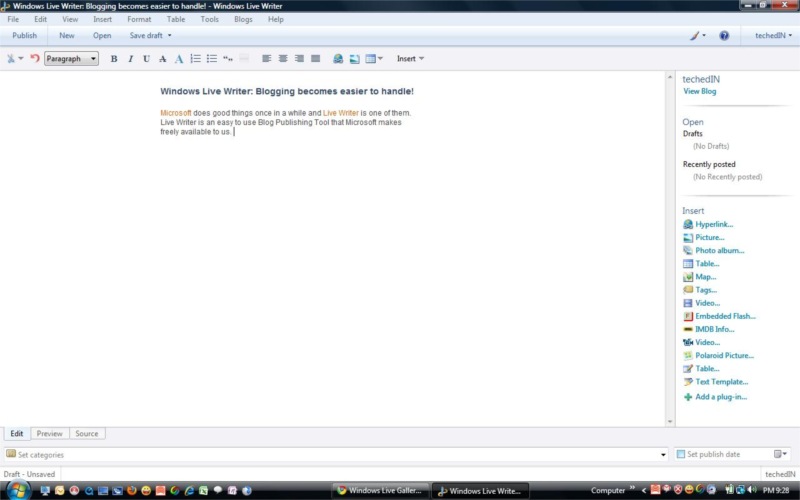Center align the text

click(283, 59)
